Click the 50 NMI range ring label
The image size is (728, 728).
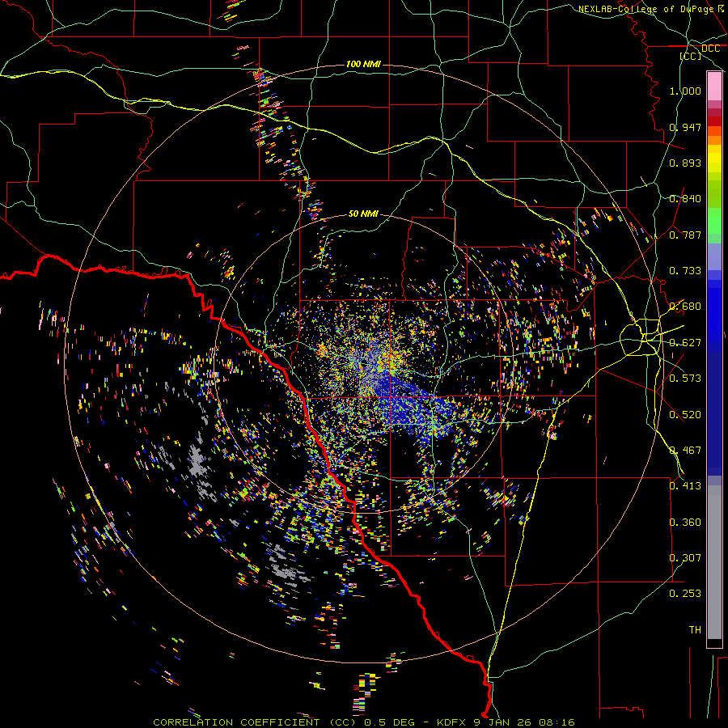(363, 214)
